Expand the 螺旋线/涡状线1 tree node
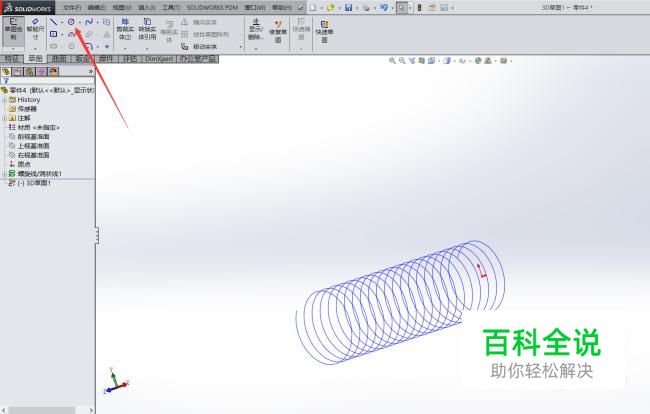The image size is (650, 414). 4,174
